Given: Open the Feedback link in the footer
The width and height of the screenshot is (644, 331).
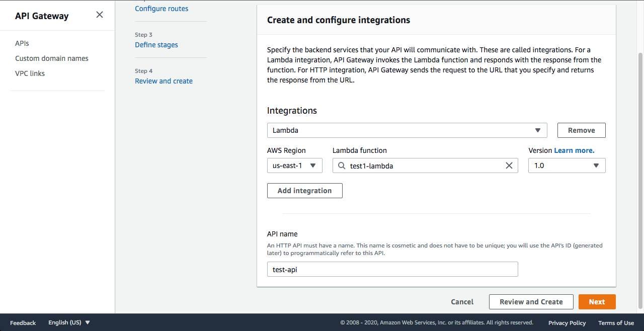Looking at the screenshot, I should tap(23, 322).
